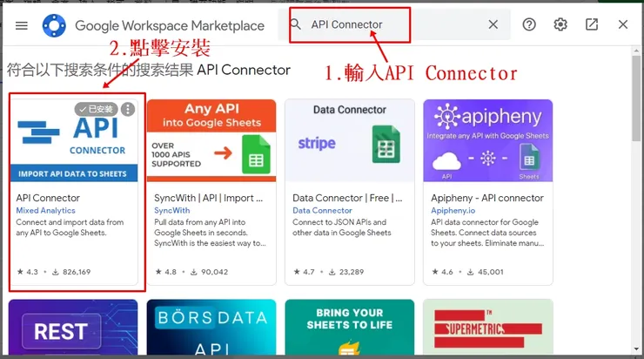Screen dimensions: 644x359
Task: Open the API Connector card's three-dot menu
Action: point(128,109)
